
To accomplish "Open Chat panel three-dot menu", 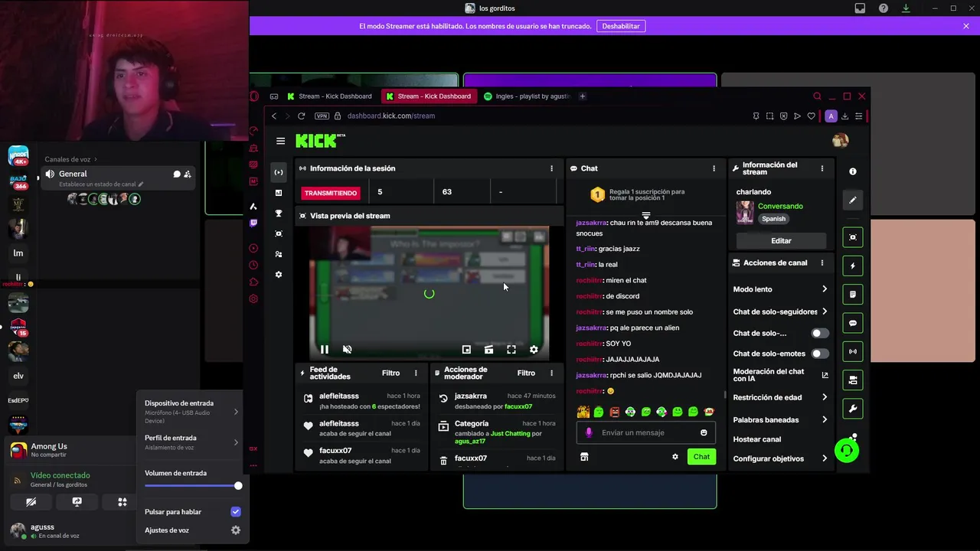I will [714, 168].
